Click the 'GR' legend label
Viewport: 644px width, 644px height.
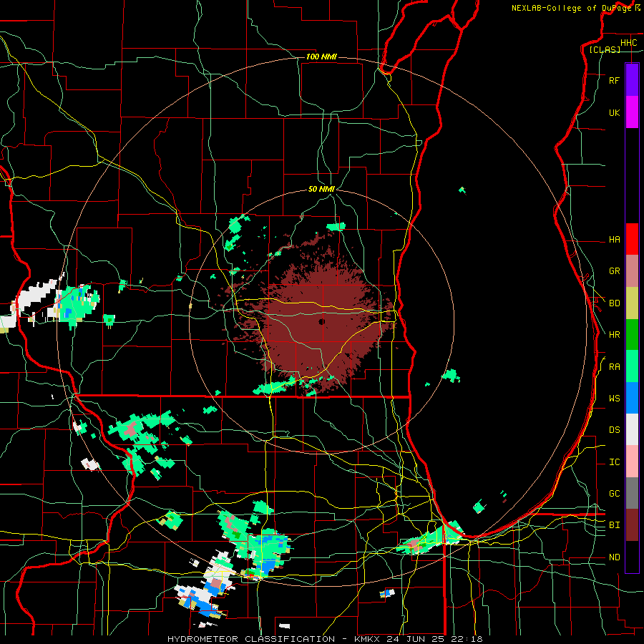click(x=614, y=271)
